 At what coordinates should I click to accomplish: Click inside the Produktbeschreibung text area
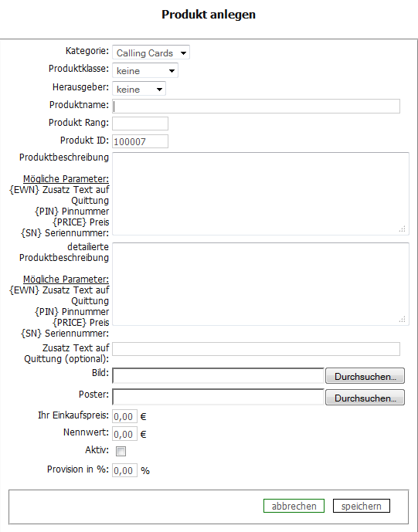tap(260, 194)
